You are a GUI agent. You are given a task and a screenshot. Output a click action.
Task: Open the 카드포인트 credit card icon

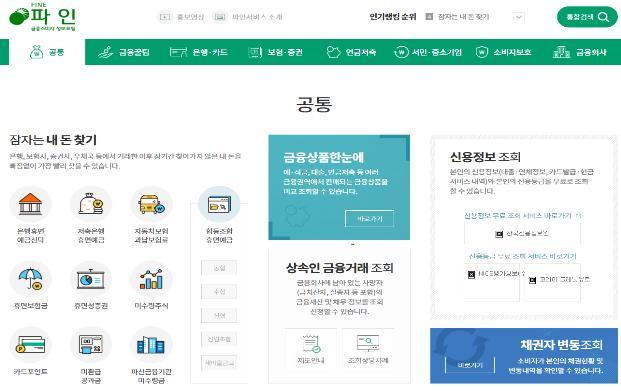pos(30,345)
